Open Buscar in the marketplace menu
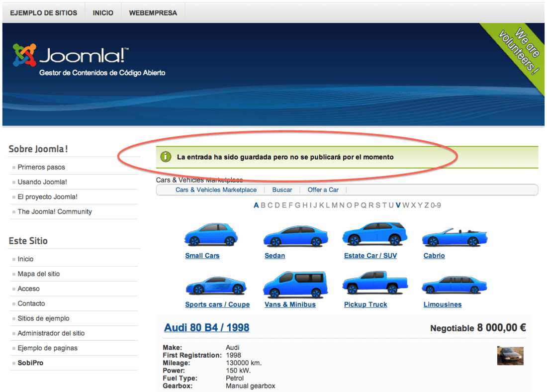The height and width of the screenshot is (392, 547). click(282, 190)
